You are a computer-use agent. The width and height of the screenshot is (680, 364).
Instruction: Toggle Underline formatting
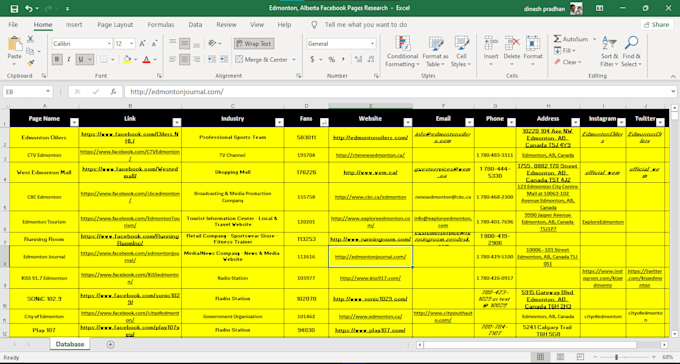80,59
